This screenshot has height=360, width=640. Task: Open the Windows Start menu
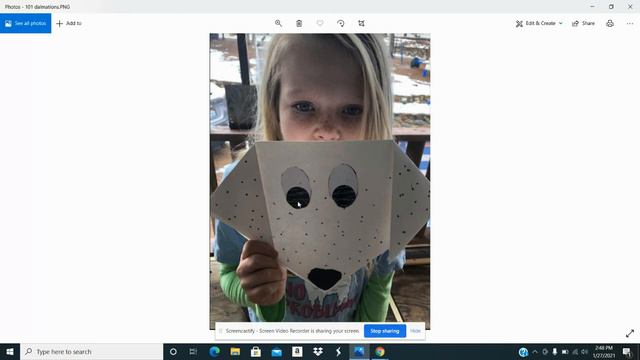point(10,351)
